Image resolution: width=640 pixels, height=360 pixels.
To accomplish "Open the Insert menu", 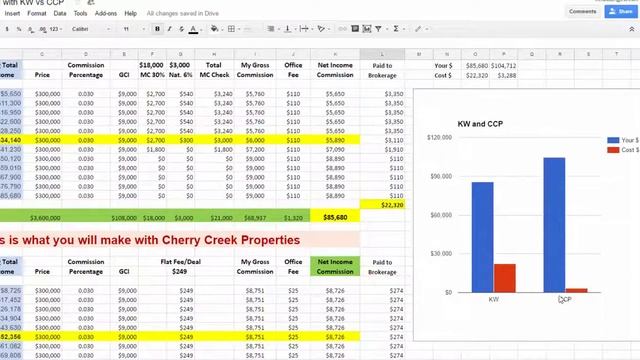I will click(12, 13).
